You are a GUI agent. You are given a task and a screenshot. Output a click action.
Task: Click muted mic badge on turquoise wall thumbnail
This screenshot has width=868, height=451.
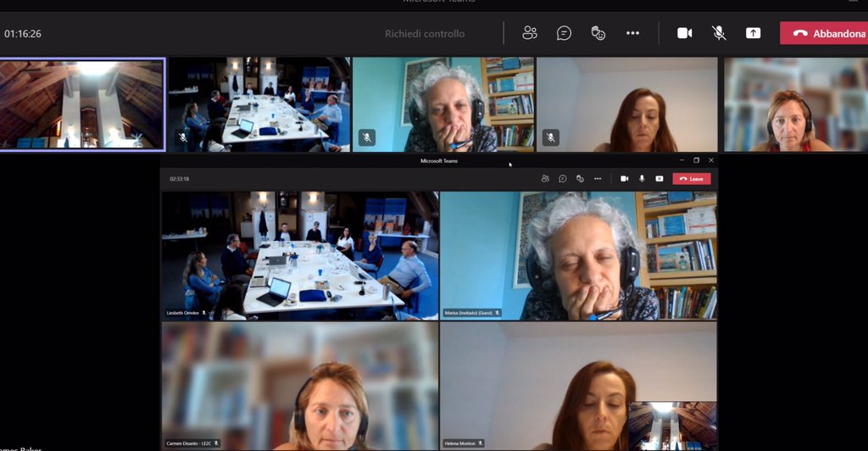tap(367, 137)
